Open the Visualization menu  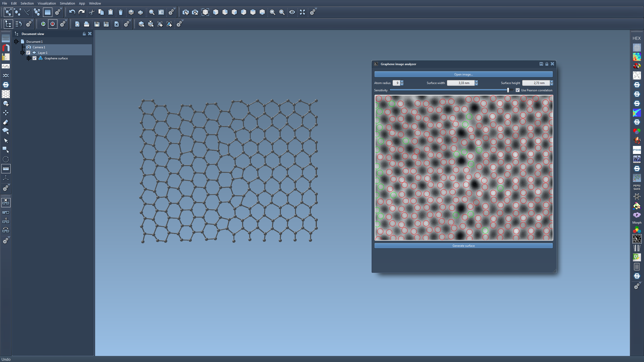click(x=47, y=3)
